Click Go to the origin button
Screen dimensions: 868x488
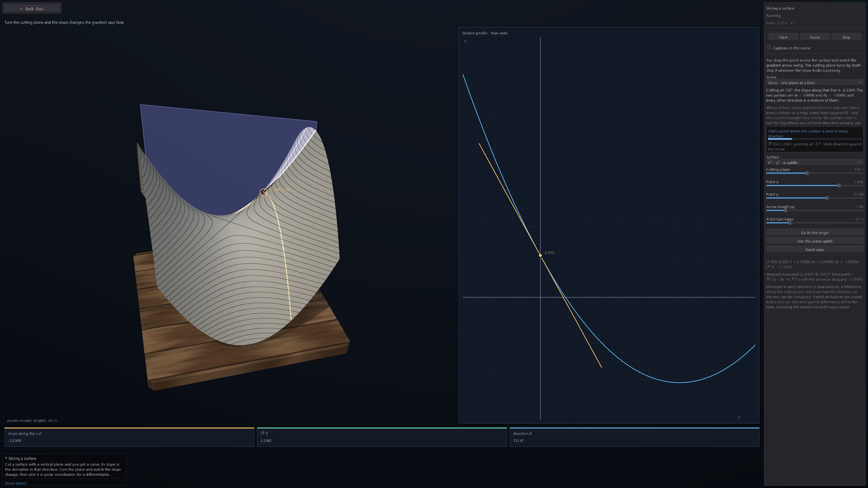[815, 233]
